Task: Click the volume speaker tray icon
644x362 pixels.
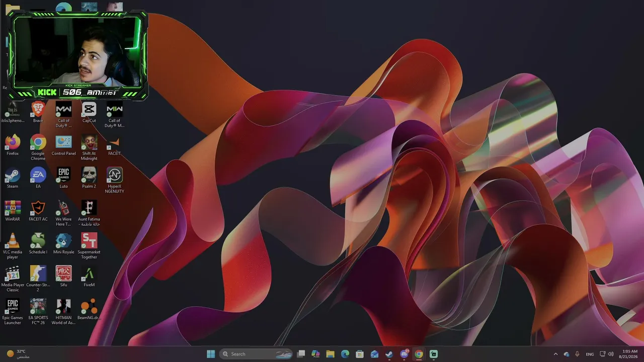Action: tap(611, 354)
